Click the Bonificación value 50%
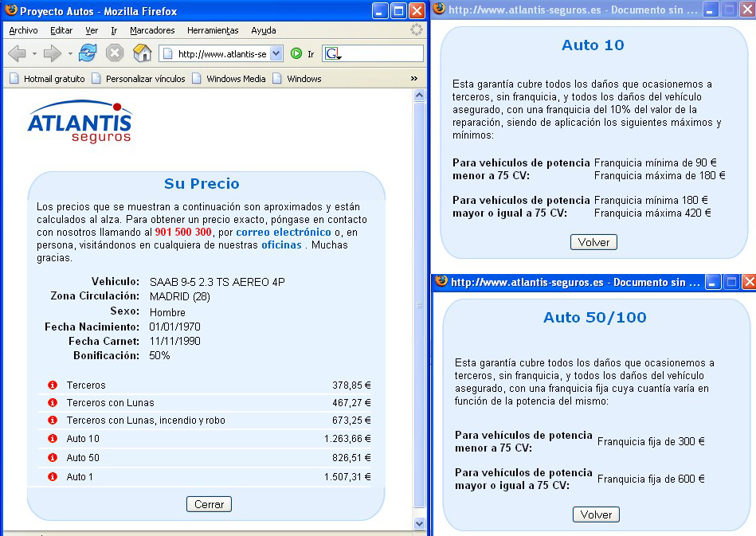 pyautogui.click(x=159, y=355)
